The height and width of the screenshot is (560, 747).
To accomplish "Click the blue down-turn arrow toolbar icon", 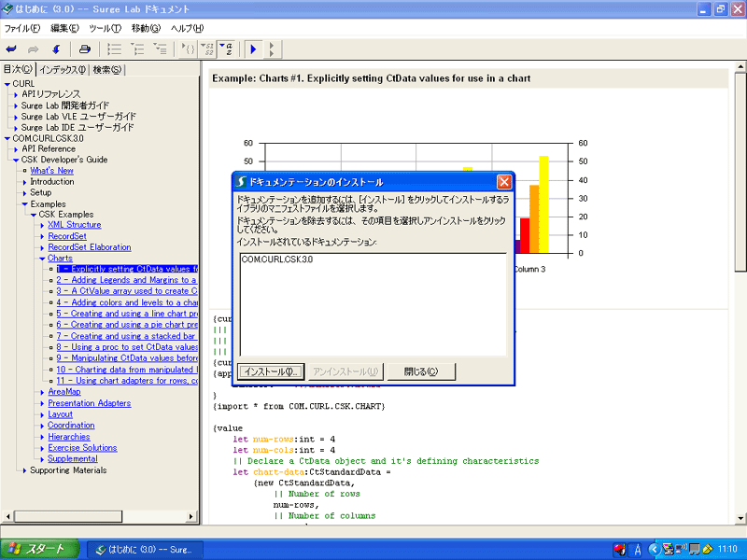I will [x=56, y=49].
